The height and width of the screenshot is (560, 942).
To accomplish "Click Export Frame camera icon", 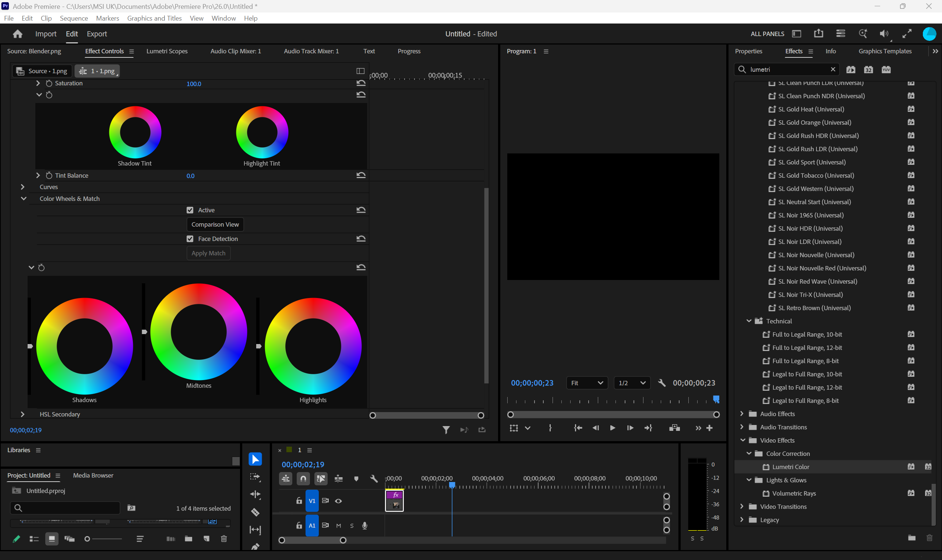I will (x=674, y=428).
